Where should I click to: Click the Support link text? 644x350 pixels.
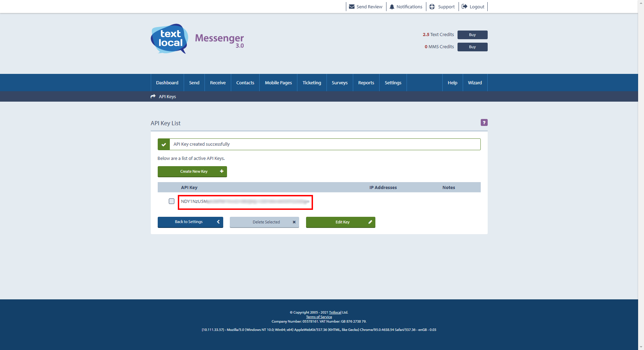(446, 7)
